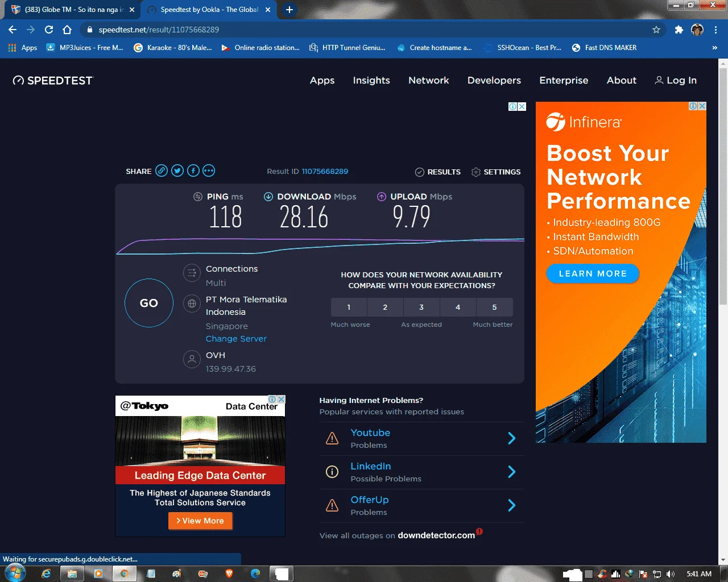The image size is (728, 582).
Task: Click the volume tray icon
Action: [671, 574]
